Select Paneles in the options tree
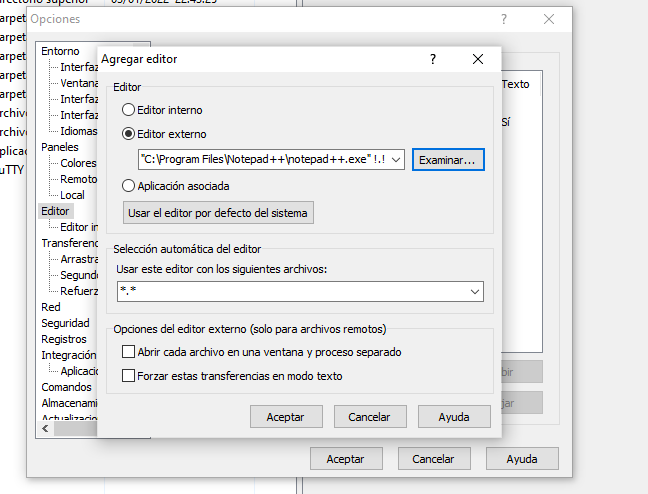Viewport: 648px width, 494px height. pos(59,147)
